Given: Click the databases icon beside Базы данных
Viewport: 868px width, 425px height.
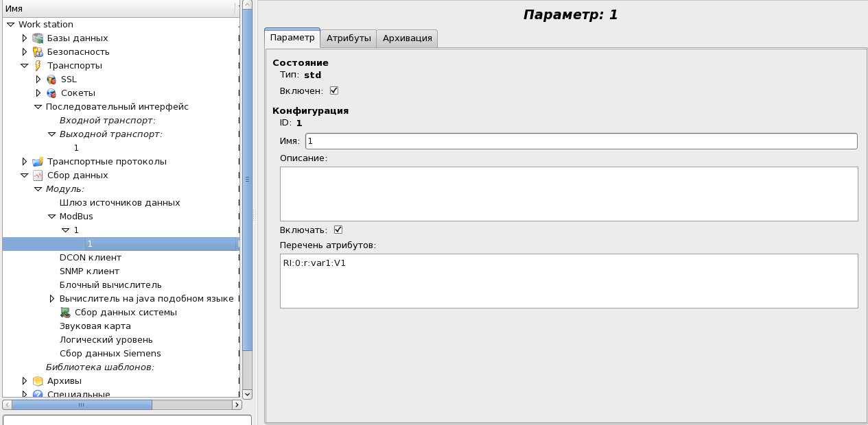Looking at the screenshot, I should coord(38,38).
